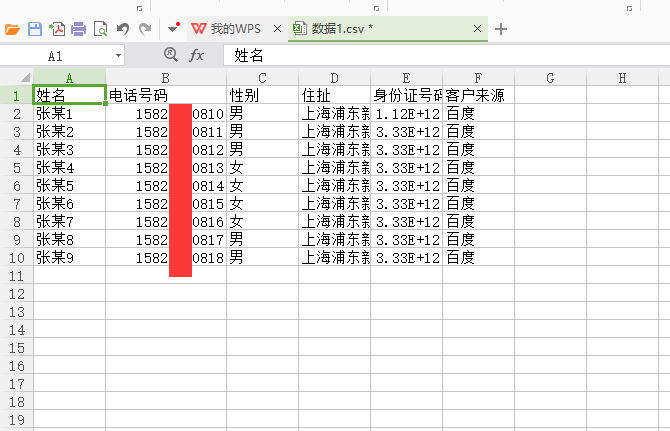Click the Undo arrow
Image resolution: width=670 pixels, height=431 pixels.
click(123, 29)
